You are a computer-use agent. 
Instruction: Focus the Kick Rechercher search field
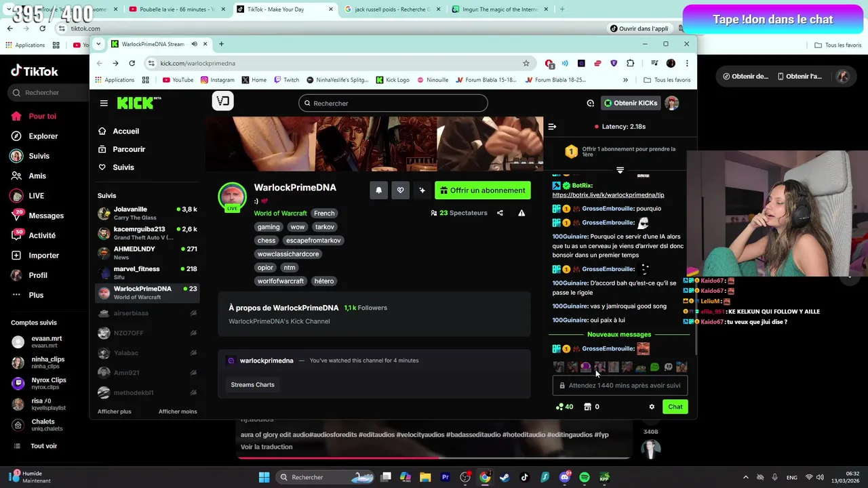[393, 103]
